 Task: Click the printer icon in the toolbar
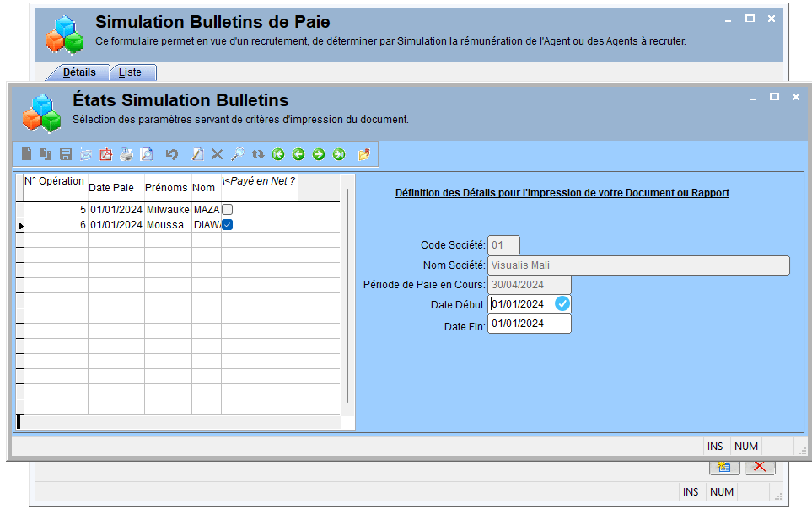126,154
